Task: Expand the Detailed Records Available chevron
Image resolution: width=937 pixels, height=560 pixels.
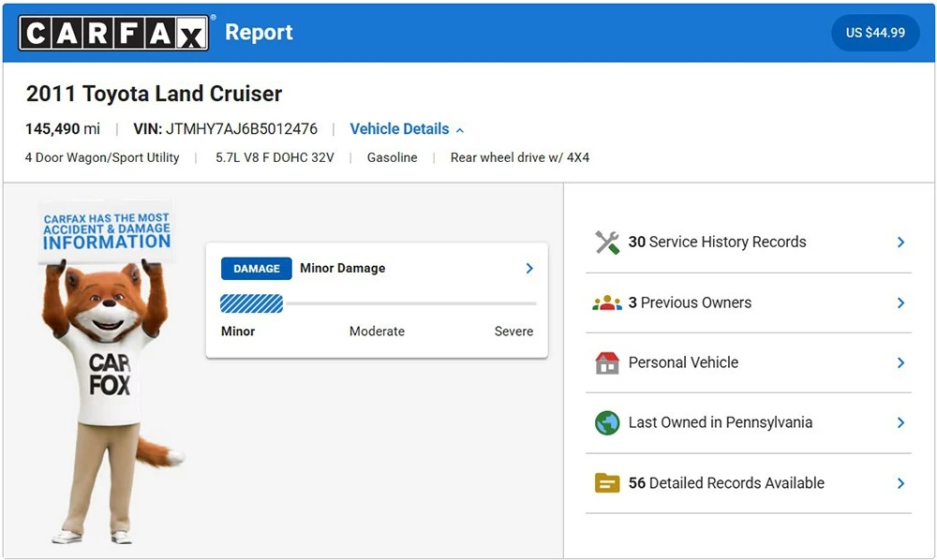Action: (901, 483)
